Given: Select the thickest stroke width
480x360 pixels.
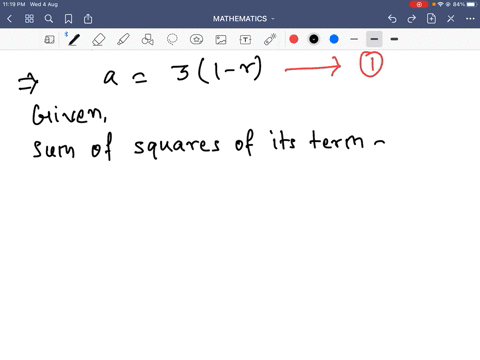Looking at the screenshot, I should 394,39.
